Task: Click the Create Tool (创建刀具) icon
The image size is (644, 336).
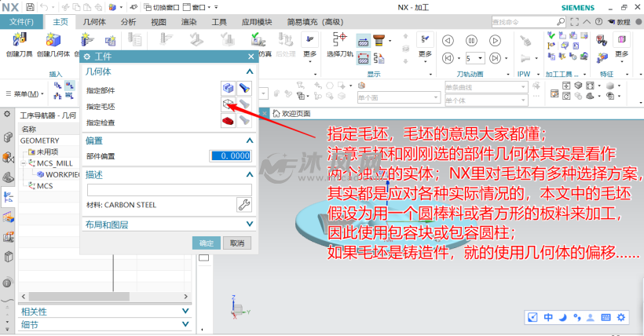Action: pyautogui.click(x=19, y=40)
